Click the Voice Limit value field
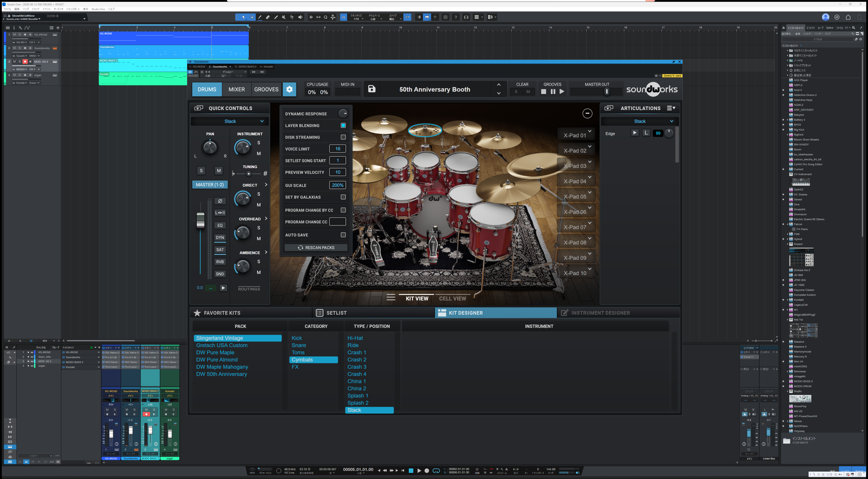 click(338, 149)
